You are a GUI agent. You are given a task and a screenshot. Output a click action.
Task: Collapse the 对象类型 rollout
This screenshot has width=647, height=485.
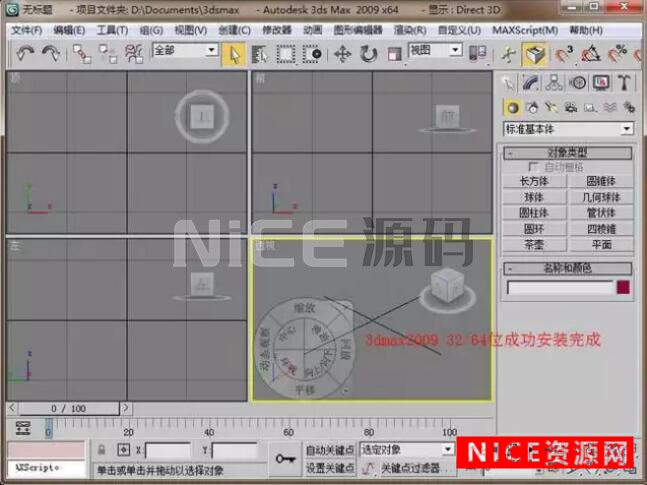[568, 153]
